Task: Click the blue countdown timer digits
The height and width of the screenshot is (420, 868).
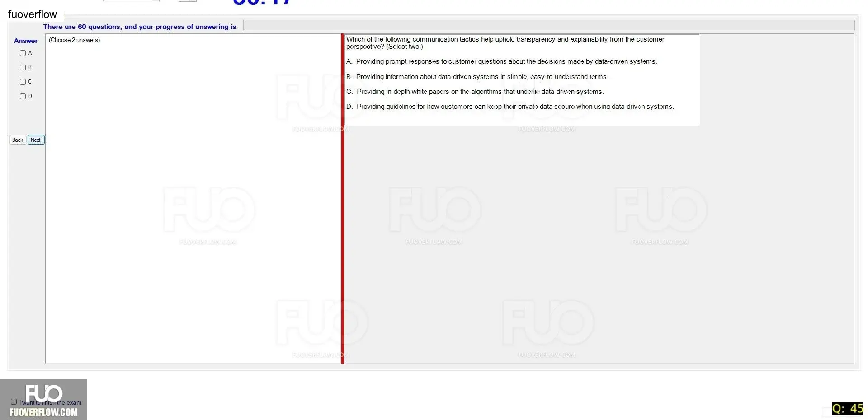Action: click(262, 2)
